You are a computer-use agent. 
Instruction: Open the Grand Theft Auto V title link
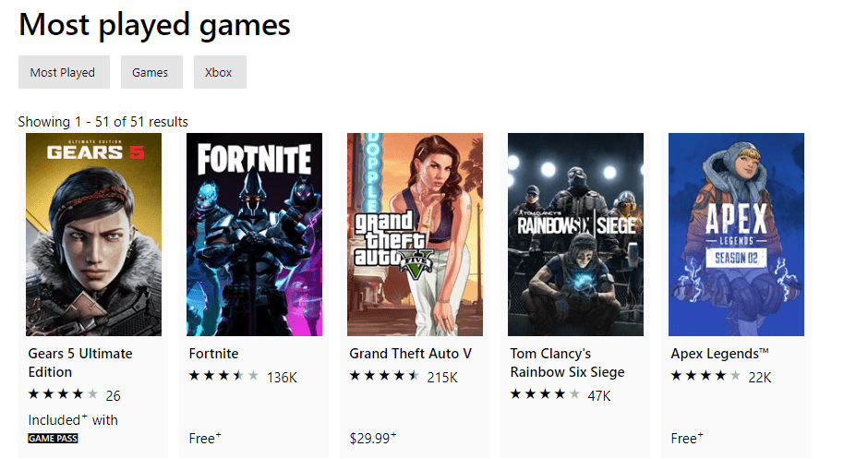[x=410, y=353]
